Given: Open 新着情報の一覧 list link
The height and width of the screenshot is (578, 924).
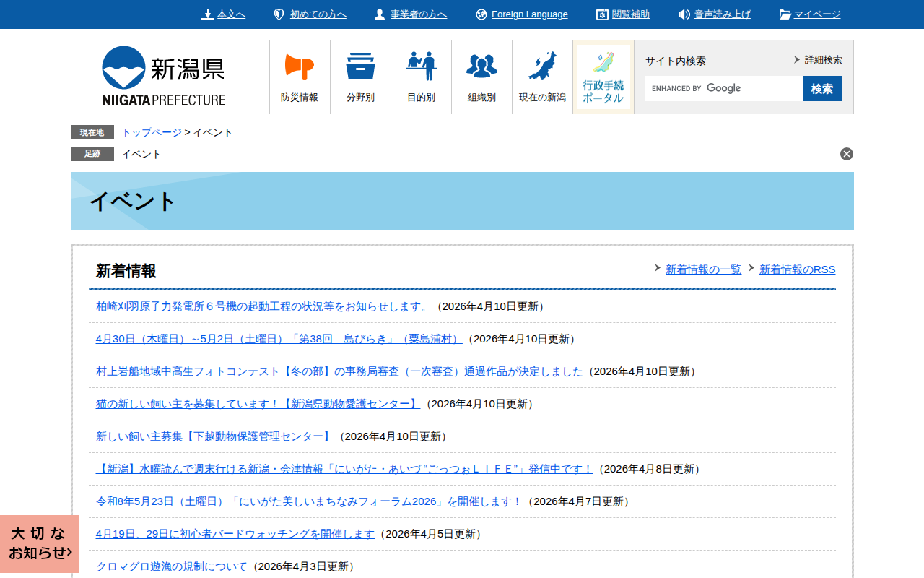Looking at the screenshot, I should [x=703, y=269].
